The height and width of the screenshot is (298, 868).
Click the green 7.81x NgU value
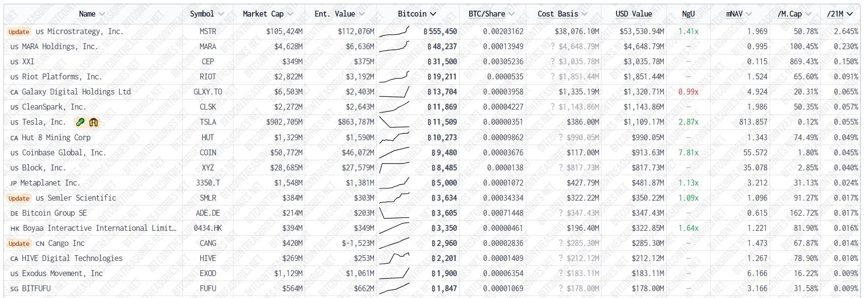pos(688,153)
